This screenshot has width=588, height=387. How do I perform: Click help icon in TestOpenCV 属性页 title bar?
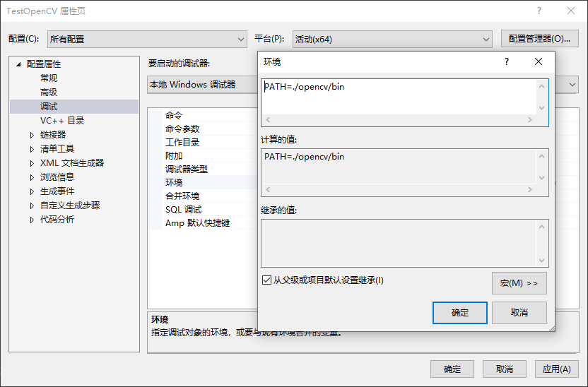pos(539,11)
